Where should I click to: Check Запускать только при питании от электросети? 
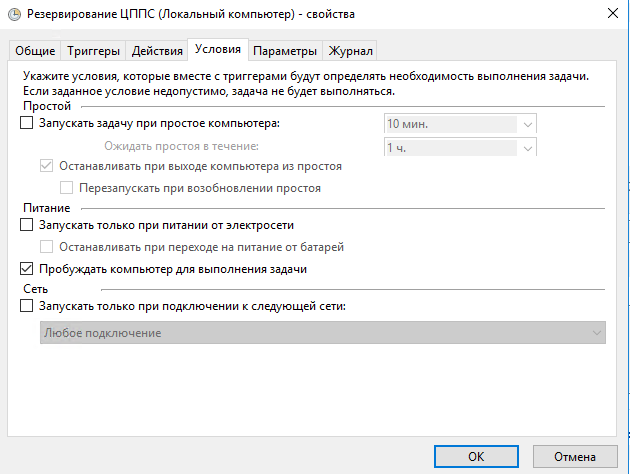[x=27, y=225]
